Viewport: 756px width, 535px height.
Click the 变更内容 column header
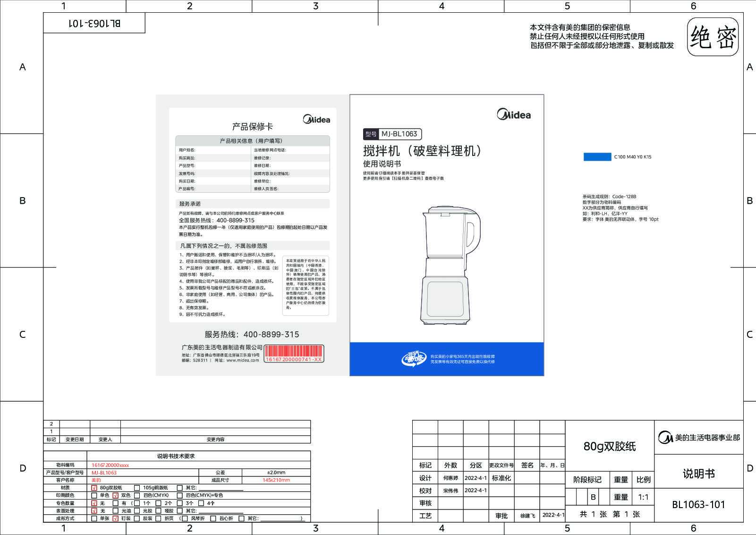click(216, 440)
